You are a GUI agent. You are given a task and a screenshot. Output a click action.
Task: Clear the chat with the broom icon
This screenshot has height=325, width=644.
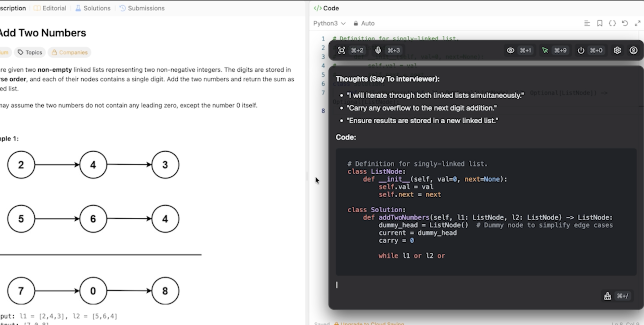[608, 295]
